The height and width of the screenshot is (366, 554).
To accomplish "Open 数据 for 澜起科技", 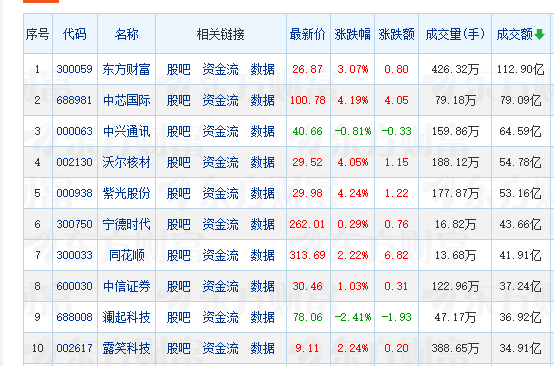I will pos(263,317).
